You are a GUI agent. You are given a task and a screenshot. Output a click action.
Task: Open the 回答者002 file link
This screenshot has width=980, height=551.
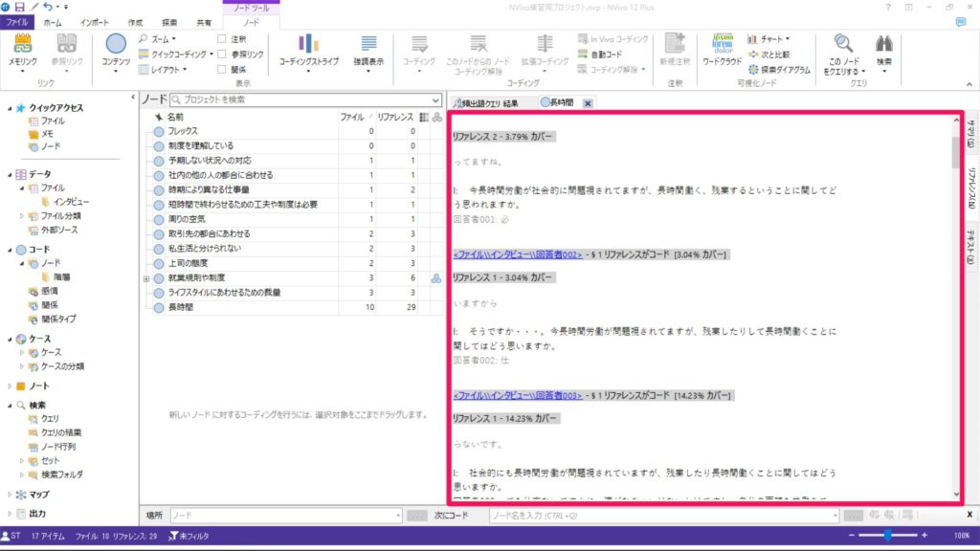[x=518, y=254]
